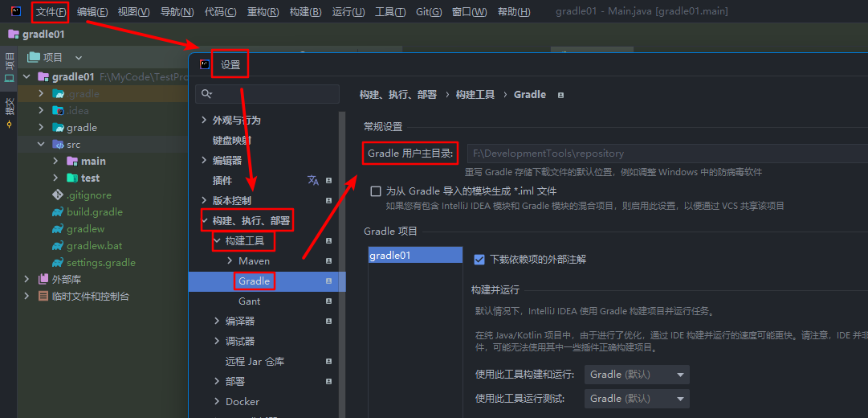The height and width of the screenshot is (418, 868).
Task: Collapse the gradle01 root node in the project tree
Action: 26,76
